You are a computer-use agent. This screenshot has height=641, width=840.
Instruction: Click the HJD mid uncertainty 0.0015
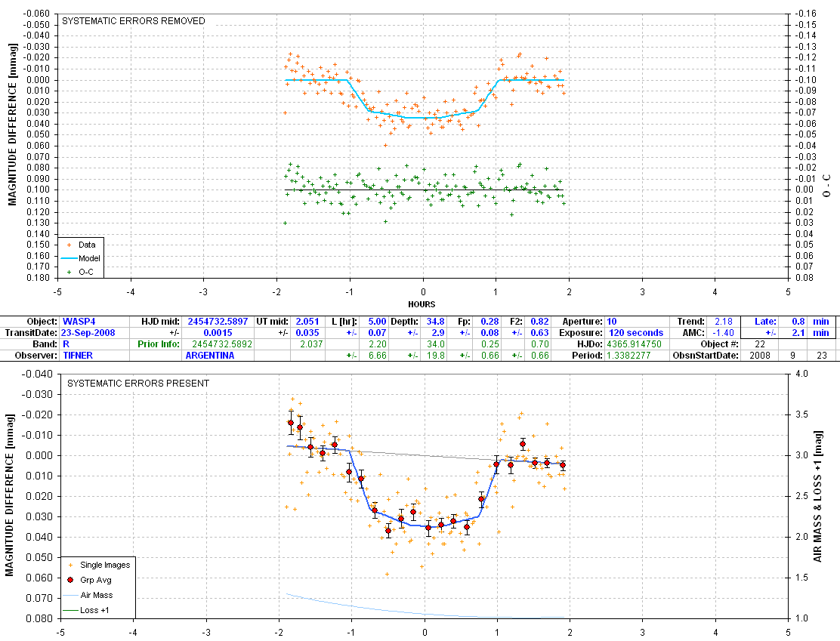[x=218, y=333]
